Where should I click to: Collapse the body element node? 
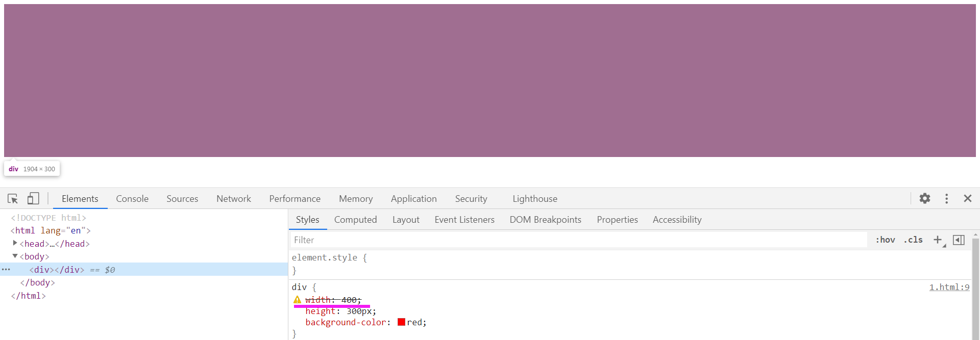(x=15, y=256)
